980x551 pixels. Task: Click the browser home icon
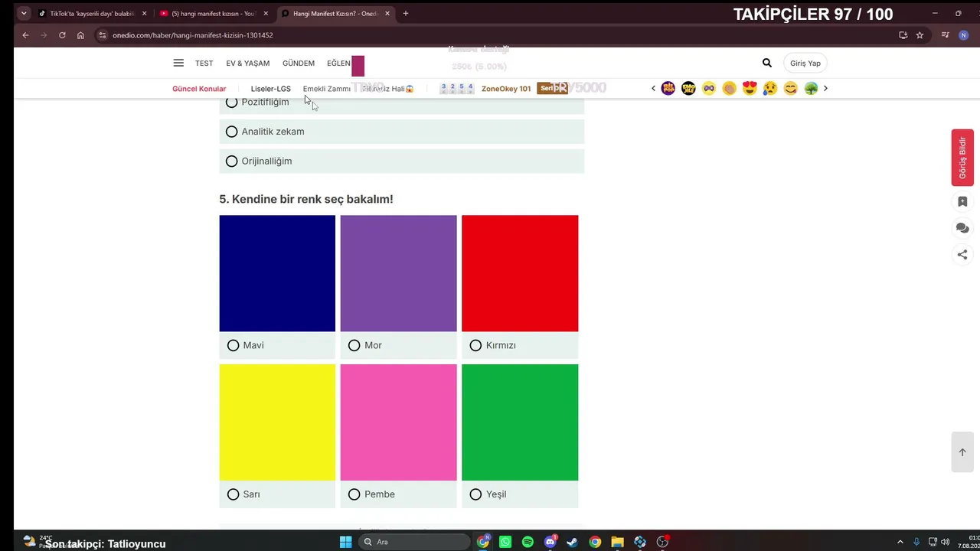[80, 35]
